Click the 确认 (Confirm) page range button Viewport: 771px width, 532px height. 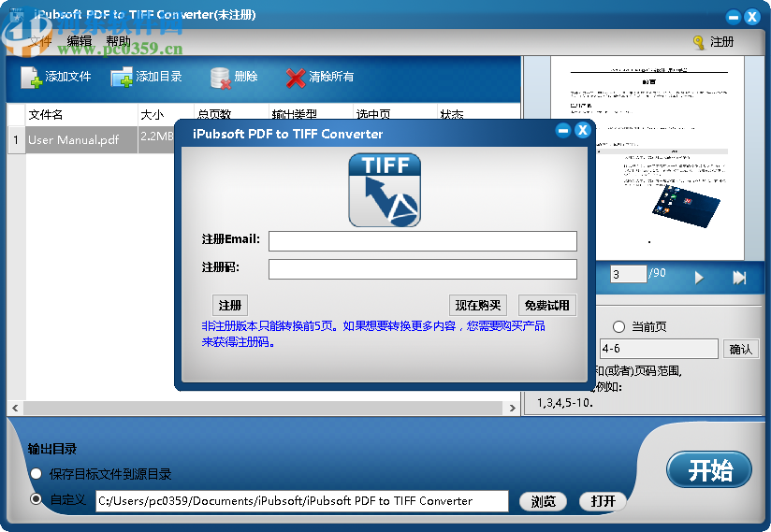(x=740, y=350)
